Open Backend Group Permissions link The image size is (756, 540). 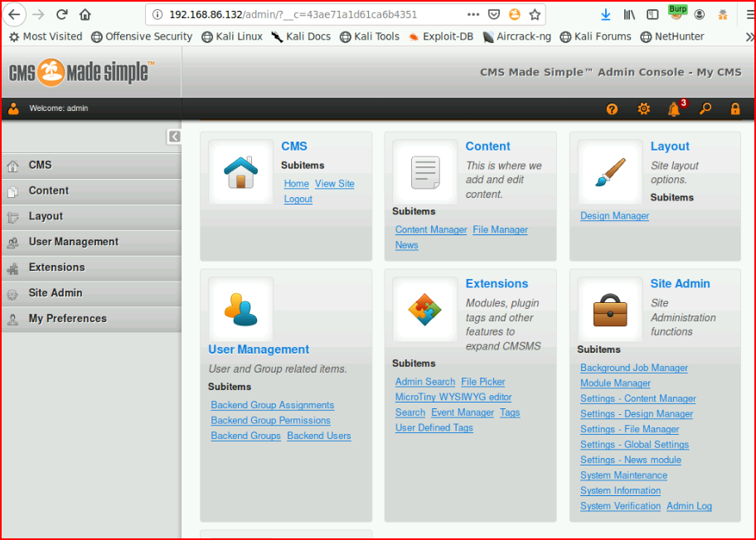tap(270, 420)
